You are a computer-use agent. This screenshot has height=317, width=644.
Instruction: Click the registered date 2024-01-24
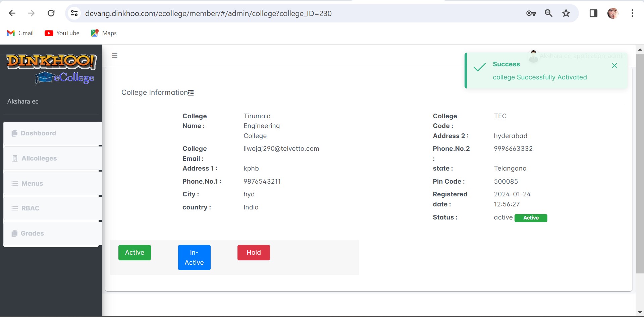click(x=512, y=199)
